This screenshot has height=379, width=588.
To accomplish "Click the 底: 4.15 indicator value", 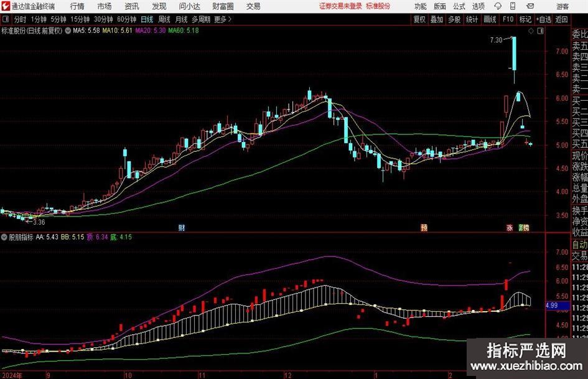I will pyautogui.click(x=121, y=237).
